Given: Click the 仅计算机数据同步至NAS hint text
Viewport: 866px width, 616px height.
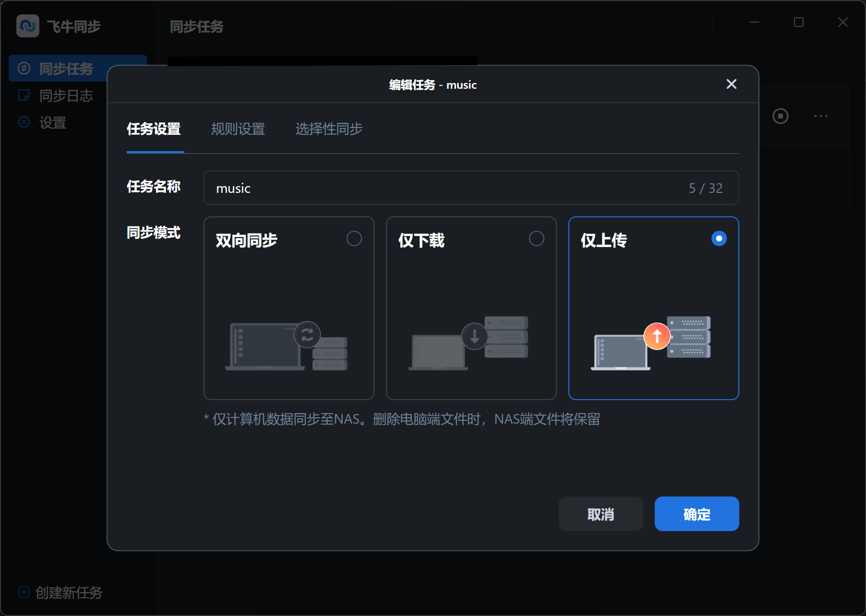Looking at the screenshot, I should (x=402, y=419).
